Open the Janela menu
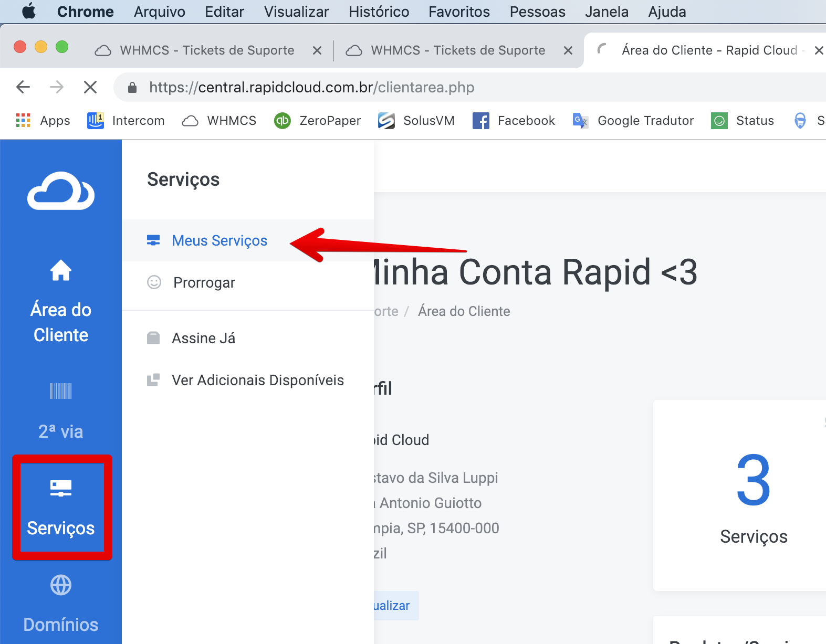Image resolution: width=826 pixels, height=644 pixels. [x=607, y=12]
